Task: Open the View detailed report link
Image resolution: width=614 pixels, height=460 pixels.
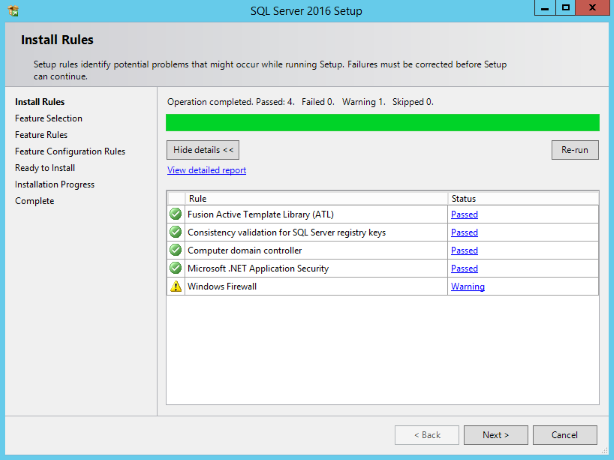Action: click(206, 170)
